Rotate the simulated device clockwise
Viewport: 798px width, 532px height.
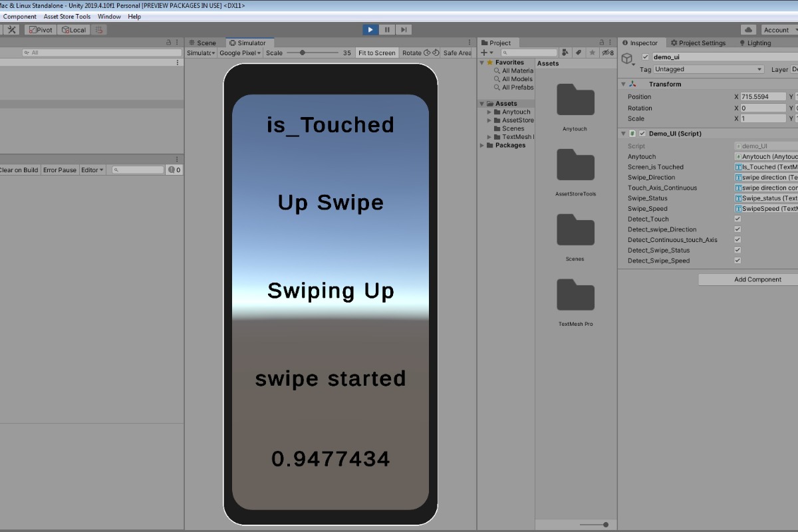436,53
